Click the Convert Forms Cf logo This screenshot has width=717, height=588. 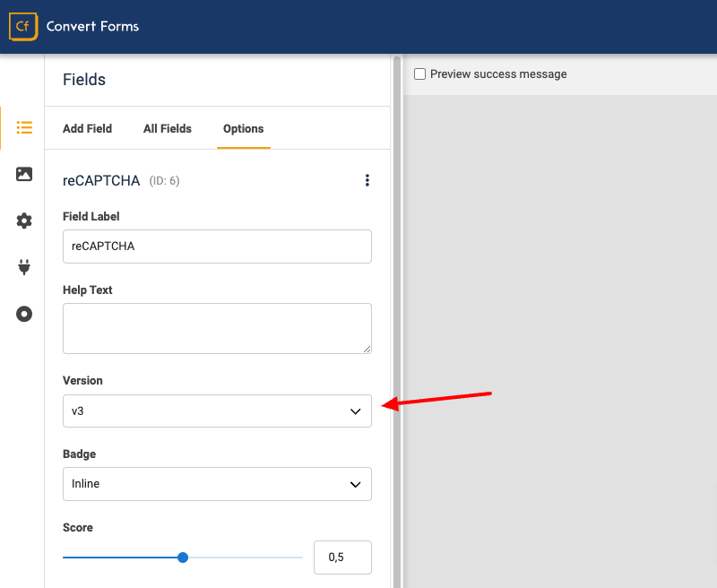click(x=23, y=27)
